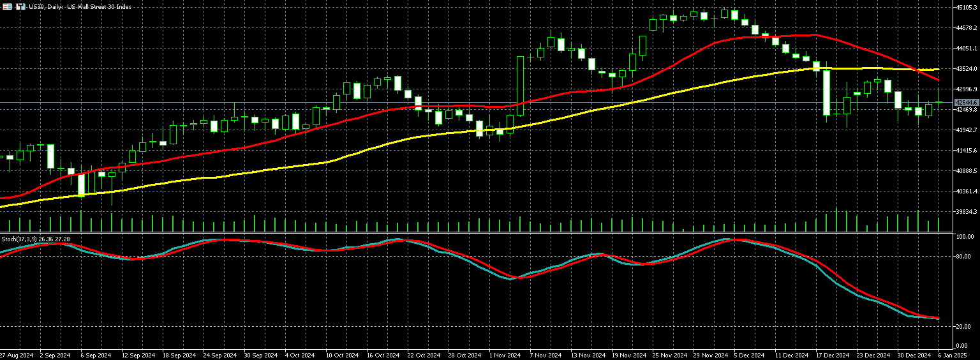Select the tall green candle before 7 Nov 2024
The width and height of the screenshot is (980, 360).
pyautogui.click(x=521, y=86)
